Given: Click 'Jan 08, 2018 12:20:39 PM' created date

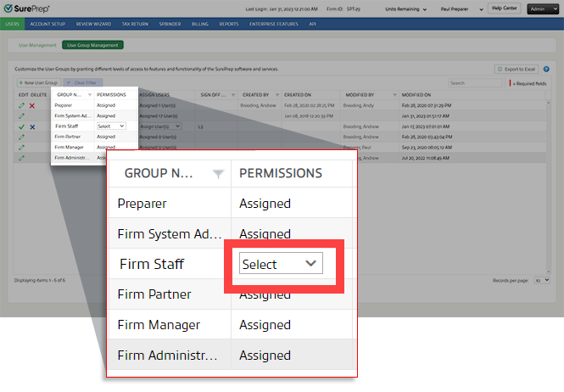Looking at the screenshot, I should [x=309, y=116].
